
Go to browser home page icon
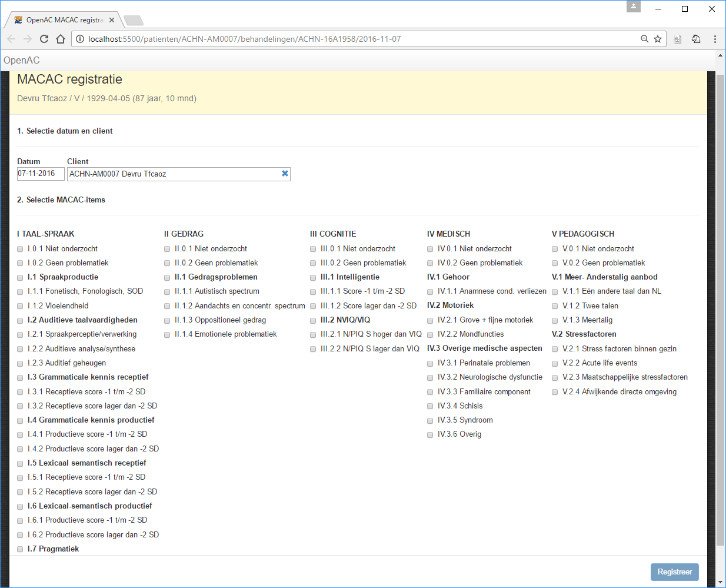(61, 39)
